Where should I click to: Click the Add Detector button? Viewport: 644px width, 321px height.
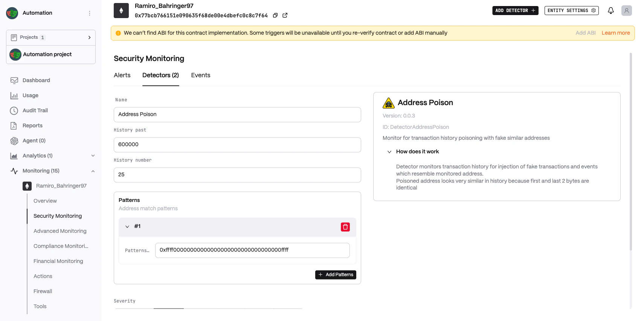515,11
